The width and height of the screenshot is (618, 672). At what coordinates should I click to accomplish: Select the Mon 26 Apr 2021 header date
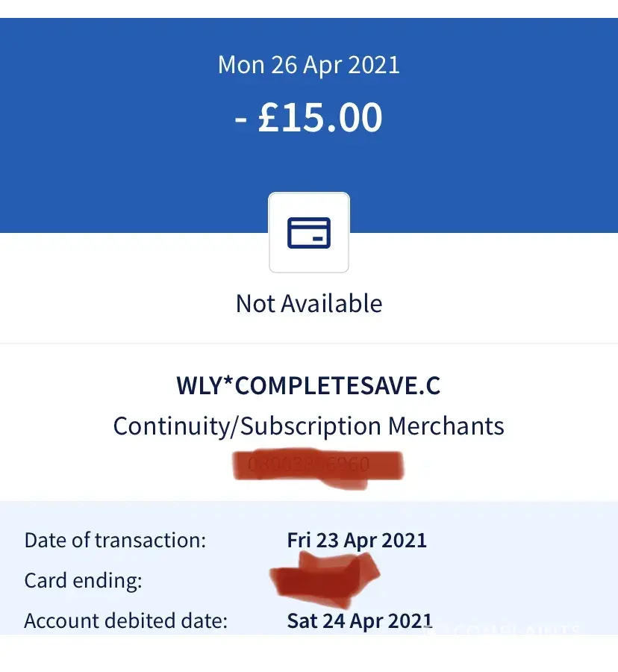(x=308, y=64)
